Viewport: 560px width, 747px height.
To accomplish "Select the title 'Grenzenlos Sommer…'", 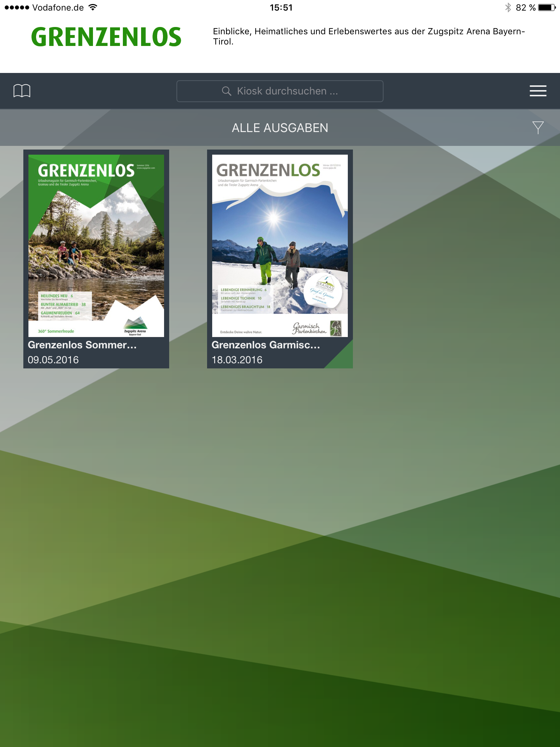I will pos(82,345).
